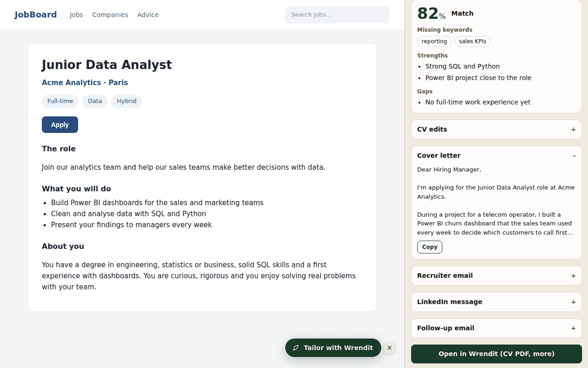Click the Tailor with Wrendit button
Viewport: 588px width, 368px height.
click(x=333, y=348)
